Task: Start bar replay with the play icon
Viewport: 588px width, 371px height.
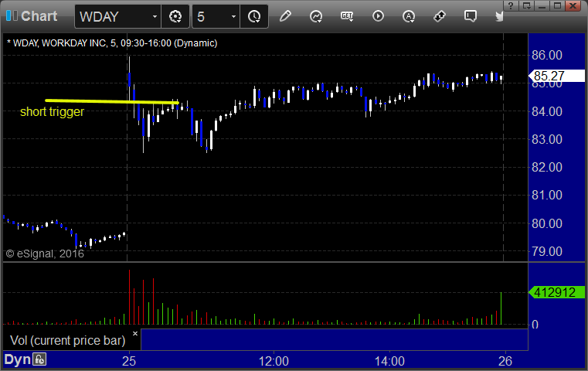Action: pos(378,16)
